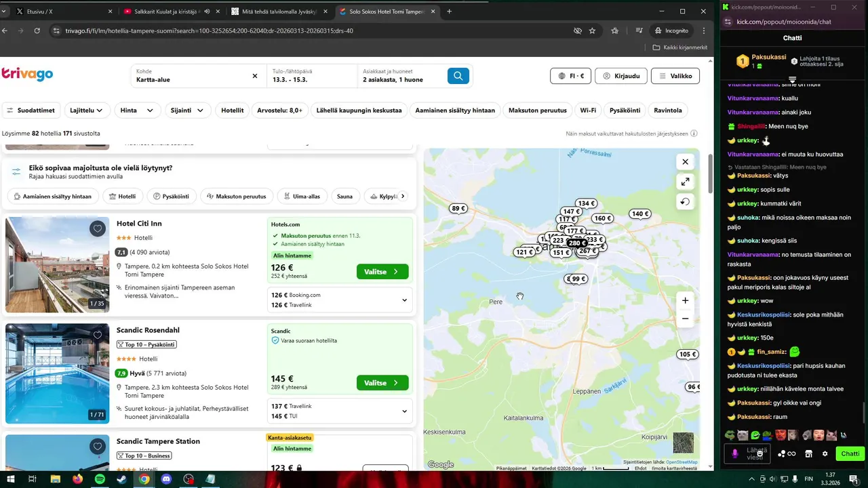Close the map panel with its X
The height and width of the screenshot is (488, 868).
pyautogui.click(x=685, y=162)
